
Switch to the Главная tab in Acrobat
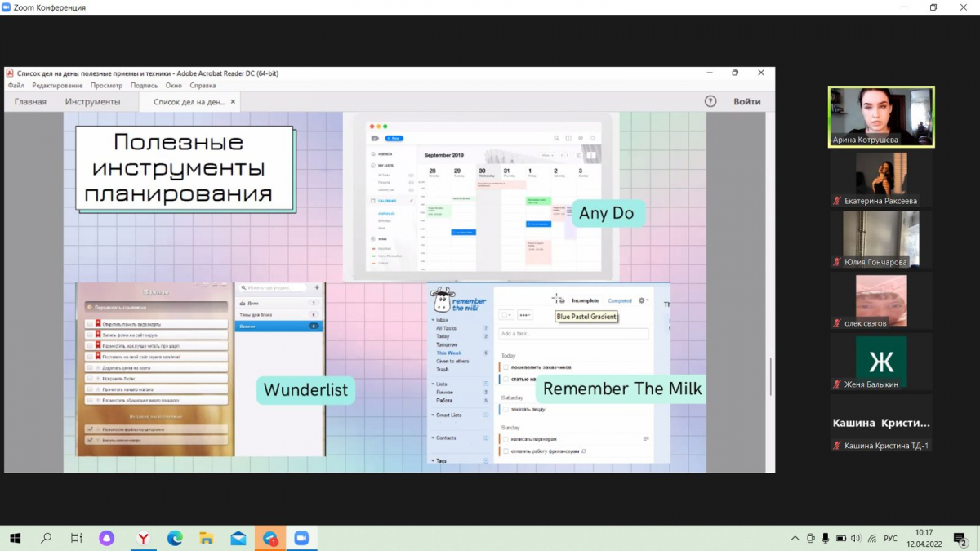(x=30, y=102)
